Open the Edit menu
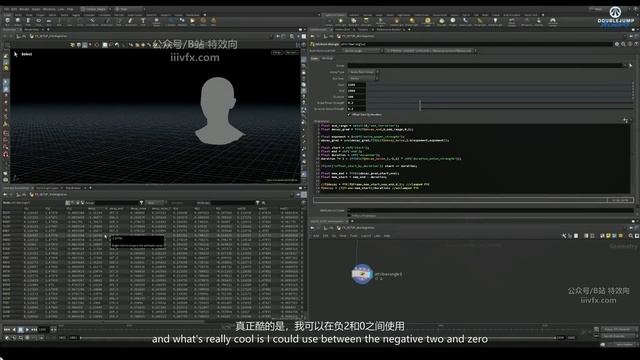640x360 pixels. [15, 9]
